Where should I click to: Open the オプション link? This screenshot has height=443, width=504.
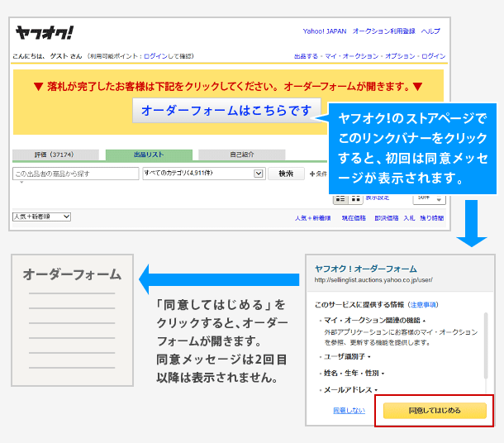pos(400,56)
